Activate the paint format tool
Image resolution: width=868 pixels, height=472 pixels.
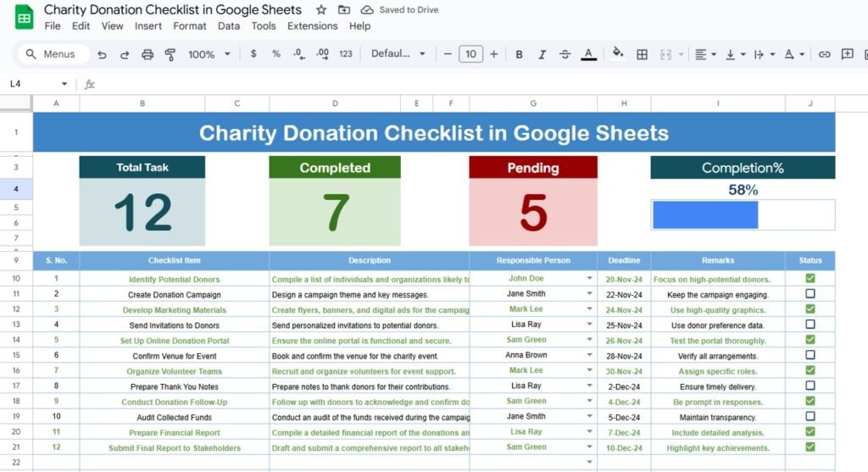point(170,54)
